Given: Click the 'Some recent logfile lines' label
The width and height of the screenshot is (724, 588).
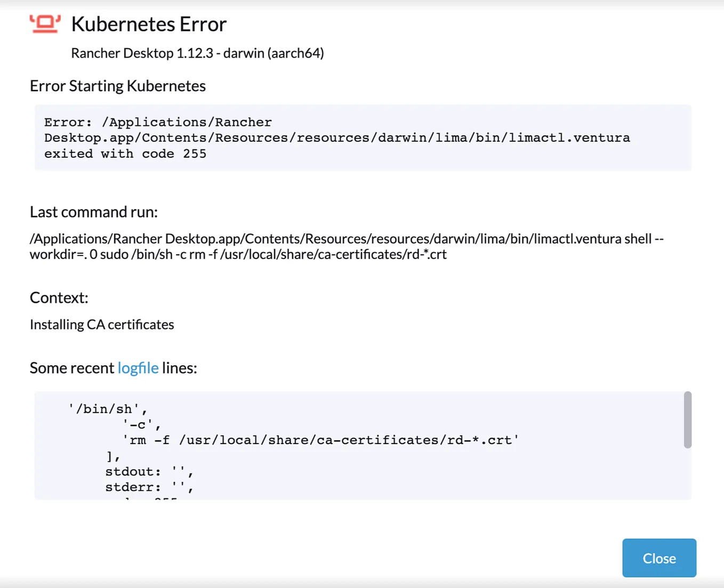Looking at the screenshot, I should (x=114, y=368).
